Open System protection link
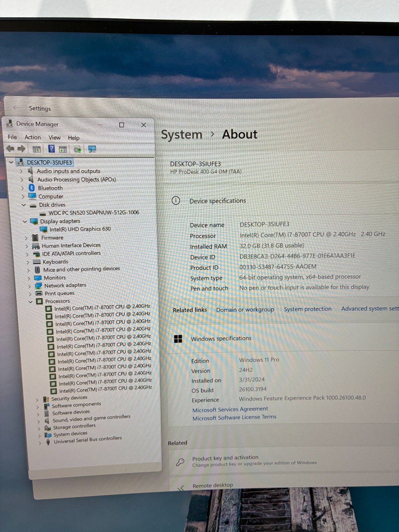Viewport: 399px width, 532px height. 308,309
